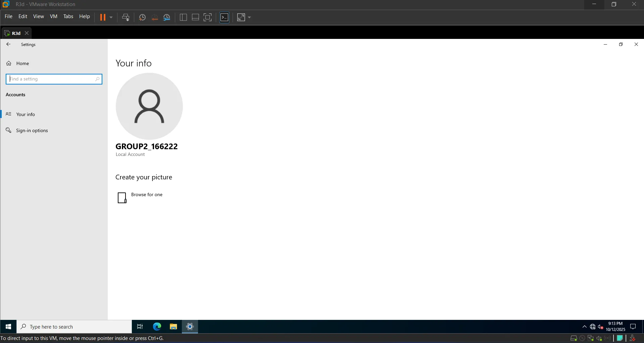
Task: Expand the stretch display dropdown arrow
Action: [x=249, y=17]
